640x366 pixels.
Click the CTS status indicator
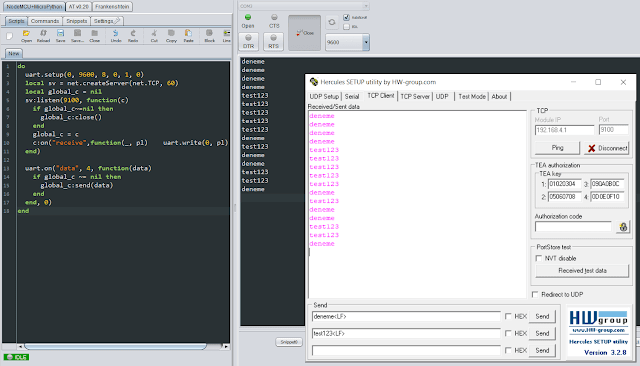(274, 18)
